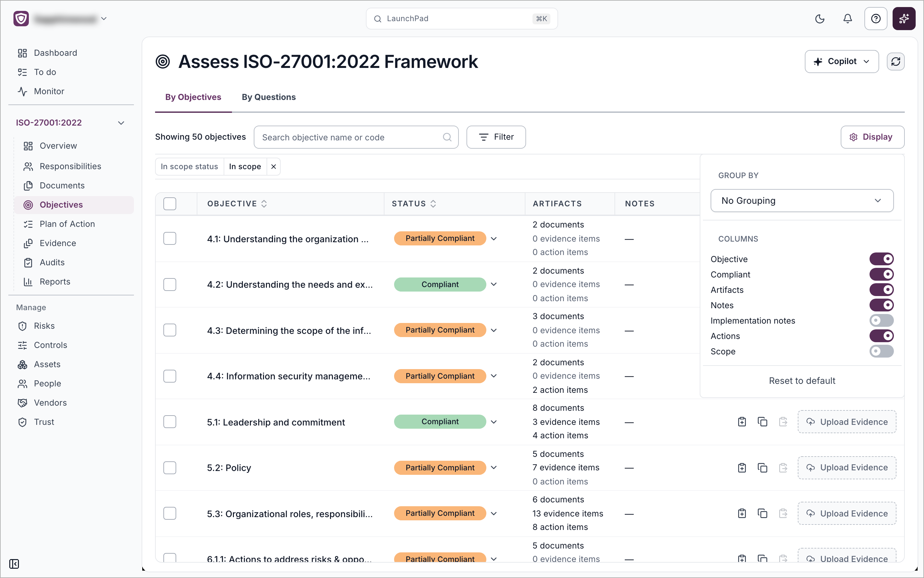Collapse the ISO-27001:2022 sidebar section

[x=121, y=123]
